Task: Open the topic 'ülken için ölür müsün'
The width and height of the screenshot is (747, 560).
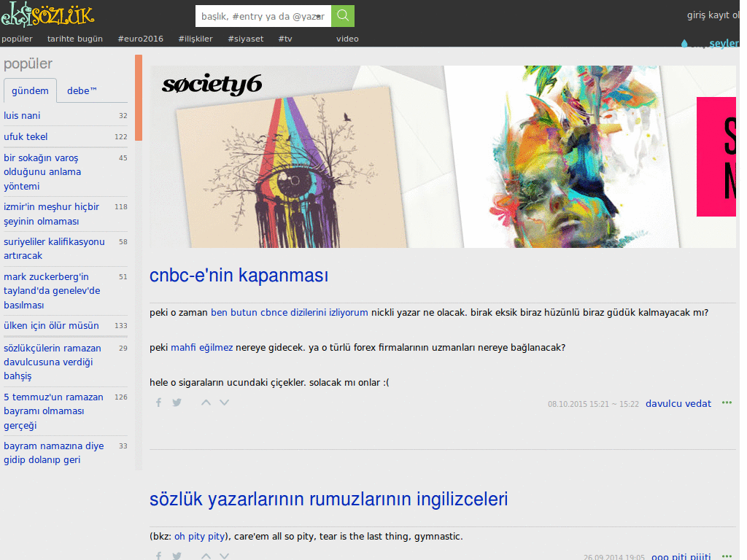Action: click(x=50, y=326)
